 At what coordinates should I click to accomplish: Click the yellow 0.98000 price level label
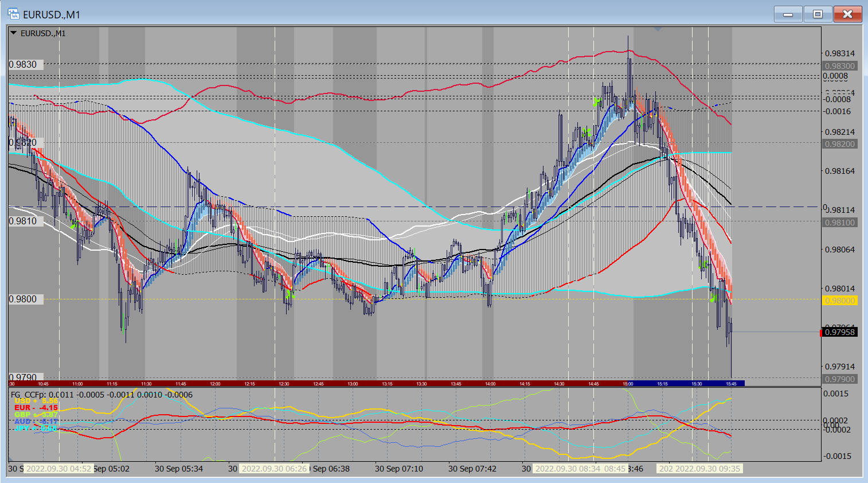(x=839, y=301)
